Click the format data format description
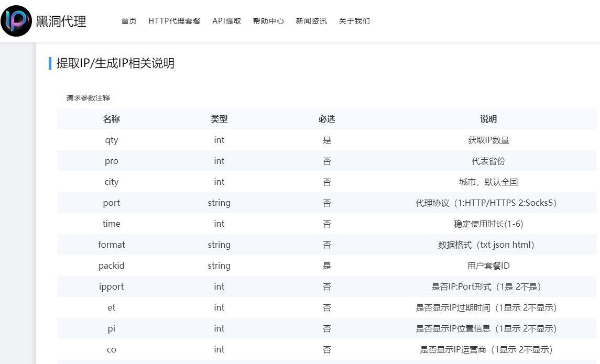This screenshot has width=600, height=364. click(486, 245)
